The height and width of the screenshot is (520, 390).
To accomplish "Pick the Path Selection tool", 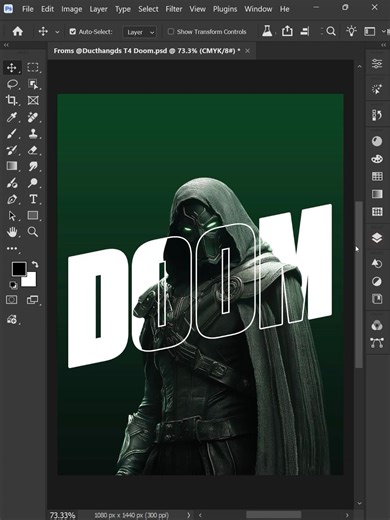I will (x=12, y=216).
